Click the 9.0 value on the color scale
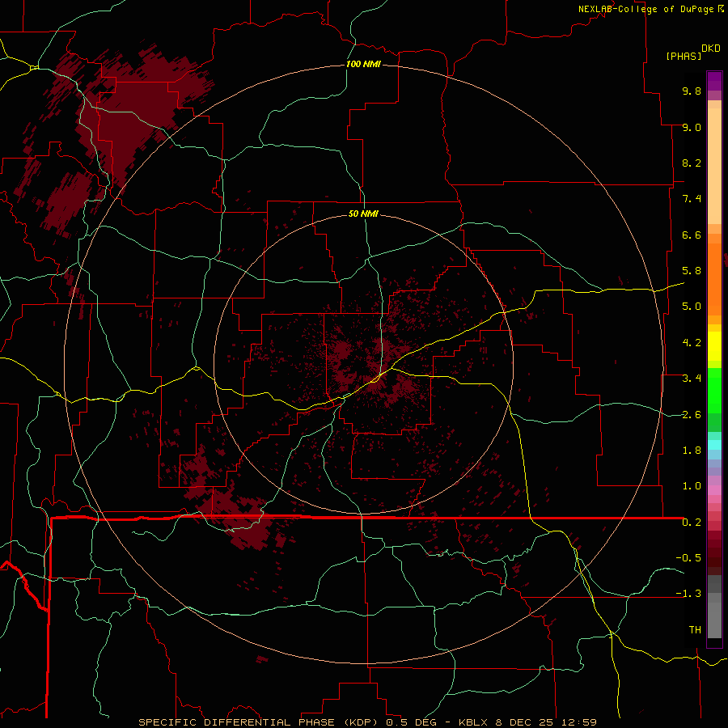Viewport: 728px width, 728px height. click(x=692, y=127)
